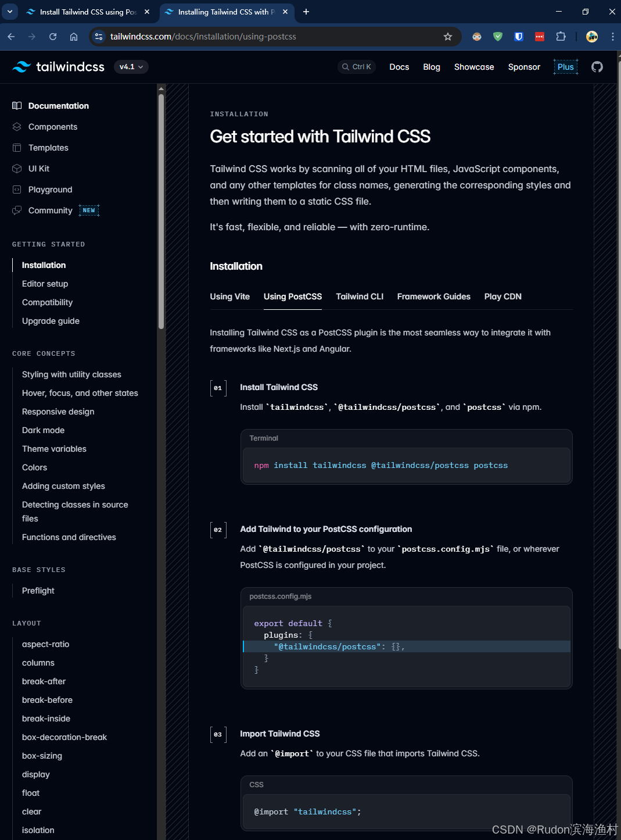Go forward with browser forward arrow
Image resolution: width=621 pixels, height=840 pixels.
pos(32,37)
